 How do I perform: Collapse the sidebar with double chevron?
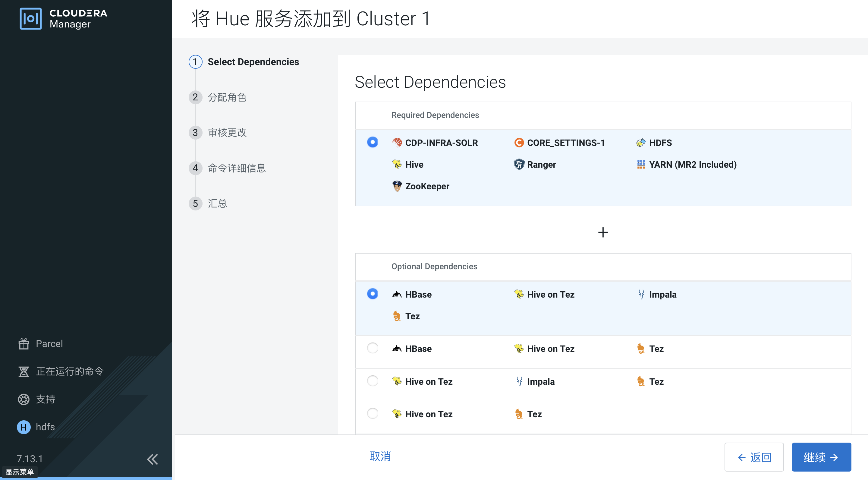152,459
